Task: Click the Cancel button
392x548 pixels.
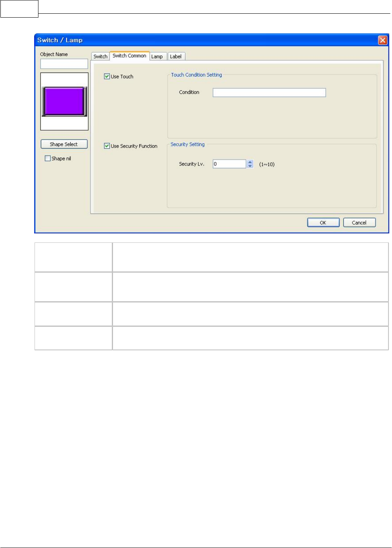Action: coord(359,222)
